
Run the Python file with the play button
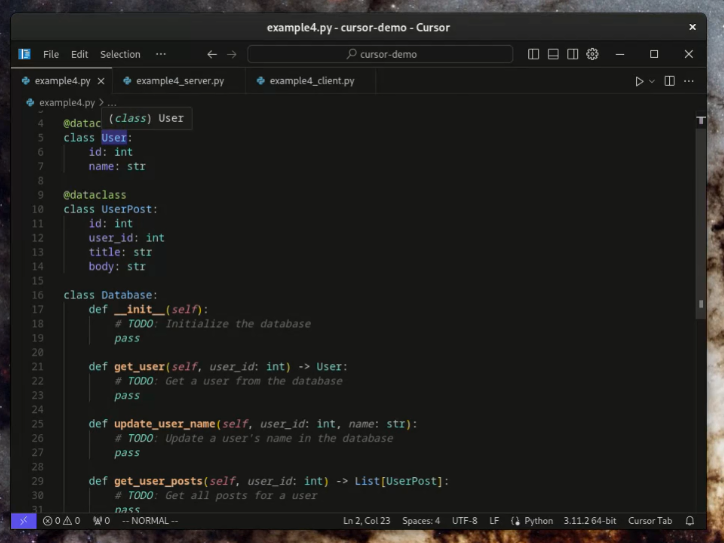(639, 81)
